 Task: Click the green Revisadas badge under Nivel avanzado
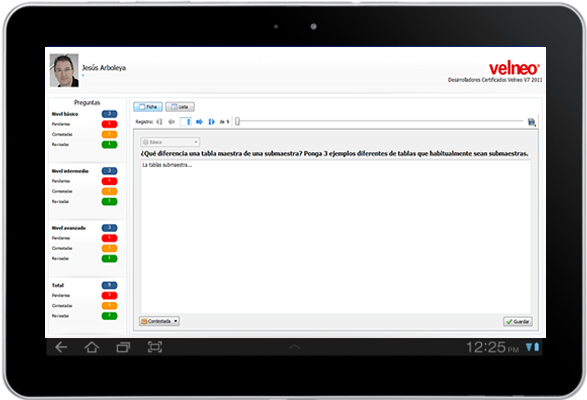click(109, 258)
